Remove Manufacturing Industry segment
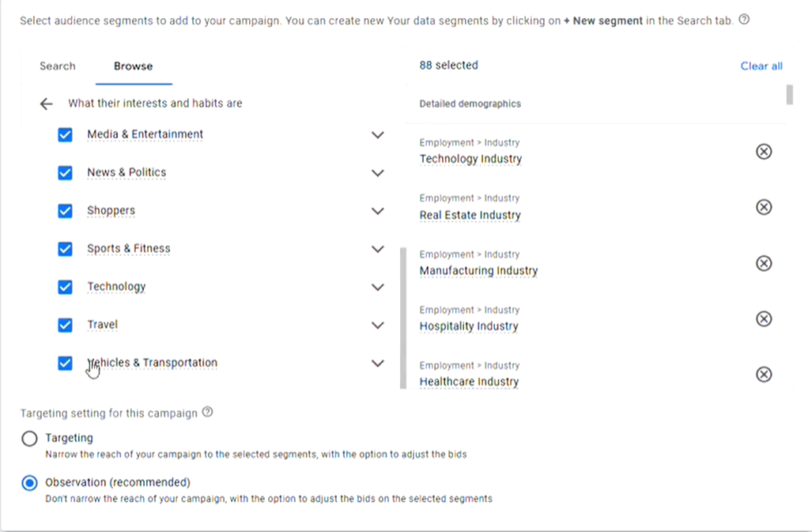 tap(764, 263)
